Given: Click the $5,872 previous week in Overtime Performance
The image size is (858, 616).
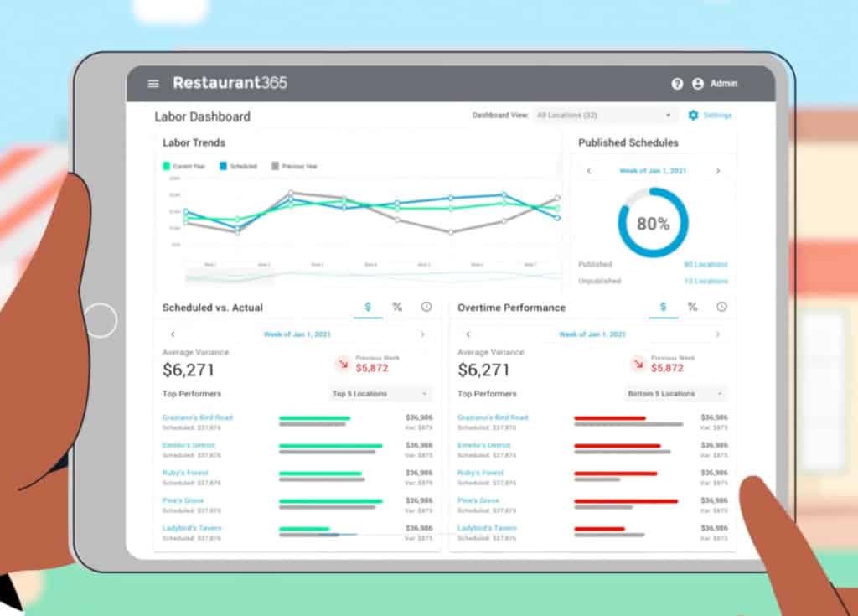Looking at the screenshot, I should point(667,368).
